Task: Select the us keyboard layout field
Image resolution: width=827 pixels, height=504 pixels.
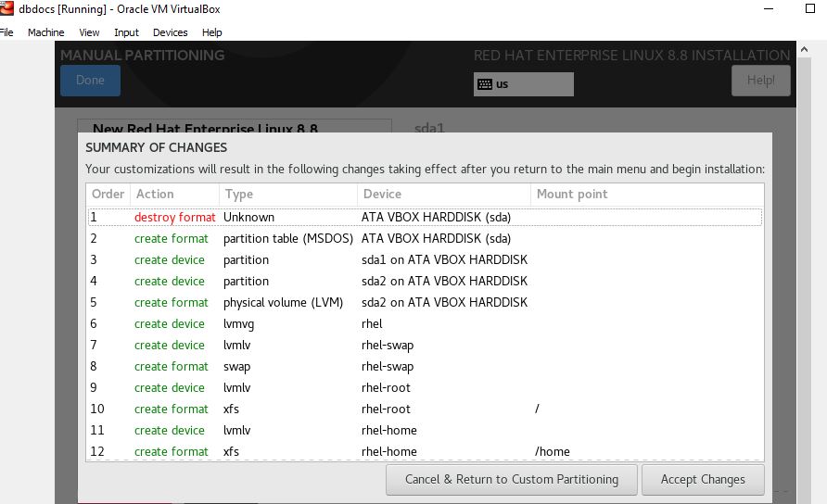Action: (524, 84)
